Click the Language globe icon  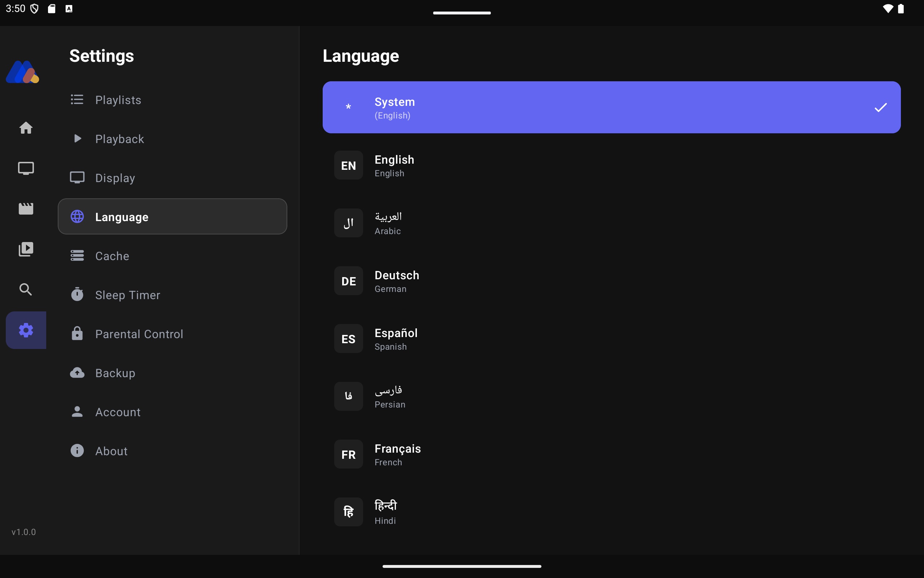(x=77, y=216)
